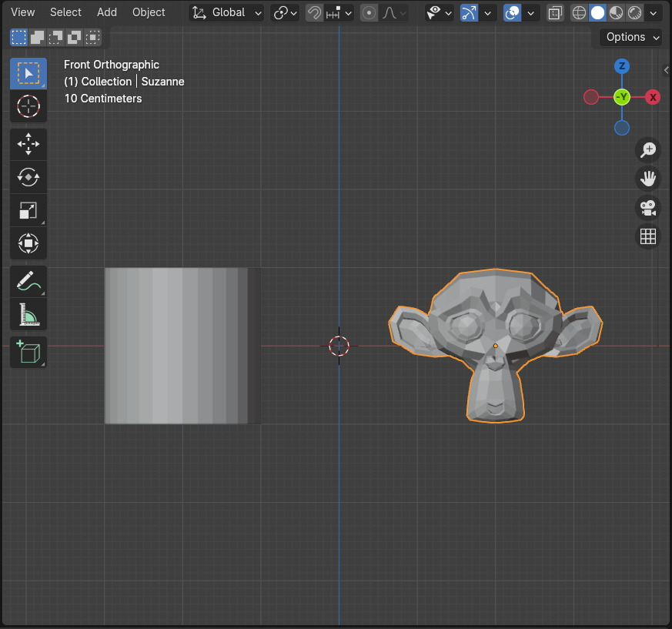Toggle snapping magnet icon
672x629 pixels.
[314, 13]
